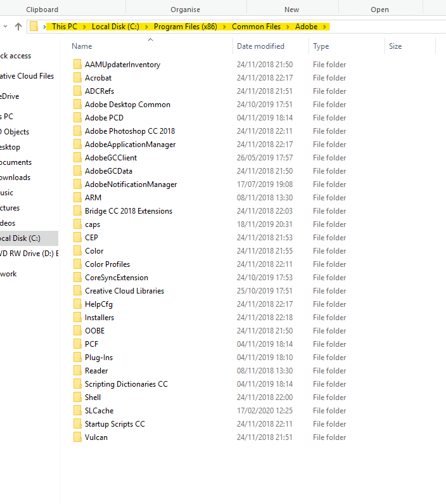Expand chevron after 'This PC' breadcrumb
Viewport: 446px width, 504px height.
(x=84, y=27)
